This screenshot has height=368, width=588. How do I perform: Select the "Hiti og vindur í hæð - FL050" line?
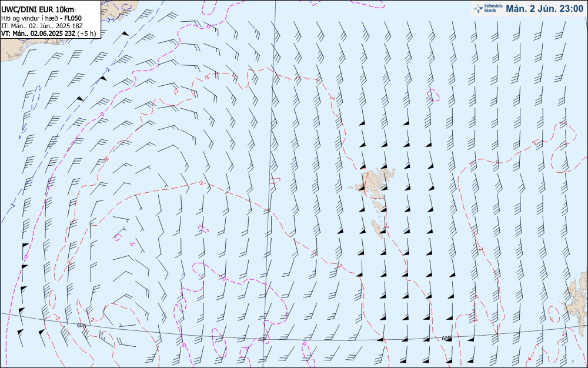click(x=41, y=18)
